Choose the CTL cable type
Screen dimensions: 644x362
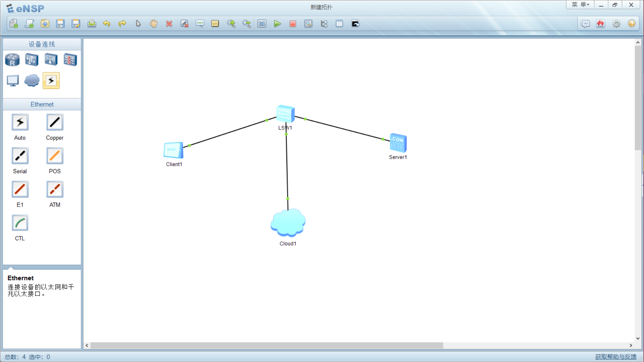tap(20, 223)
